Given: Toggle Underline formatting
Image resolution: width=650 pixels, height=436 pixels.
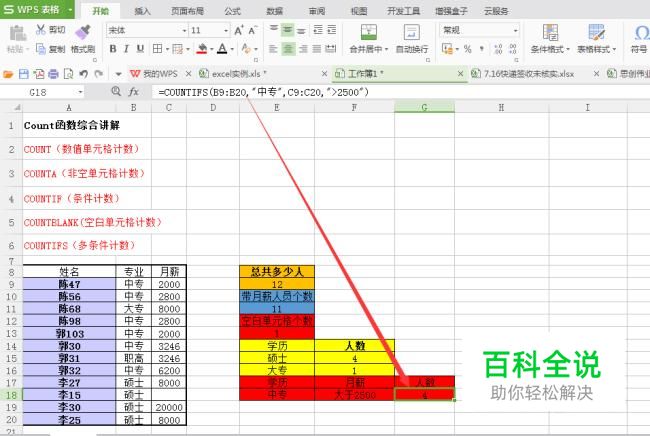Looking at the screenshot, I should [x=141, y=49].
